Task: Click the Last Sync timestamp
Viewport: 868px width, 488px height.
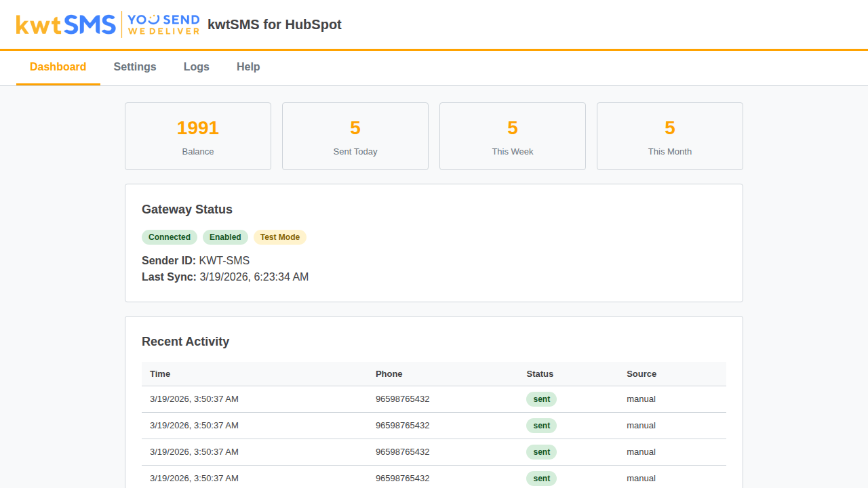Action: (254, 277)
